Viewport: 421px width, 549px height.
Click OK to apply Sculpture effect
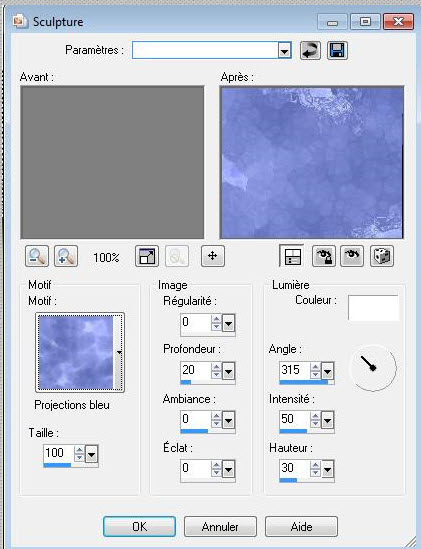139,526
